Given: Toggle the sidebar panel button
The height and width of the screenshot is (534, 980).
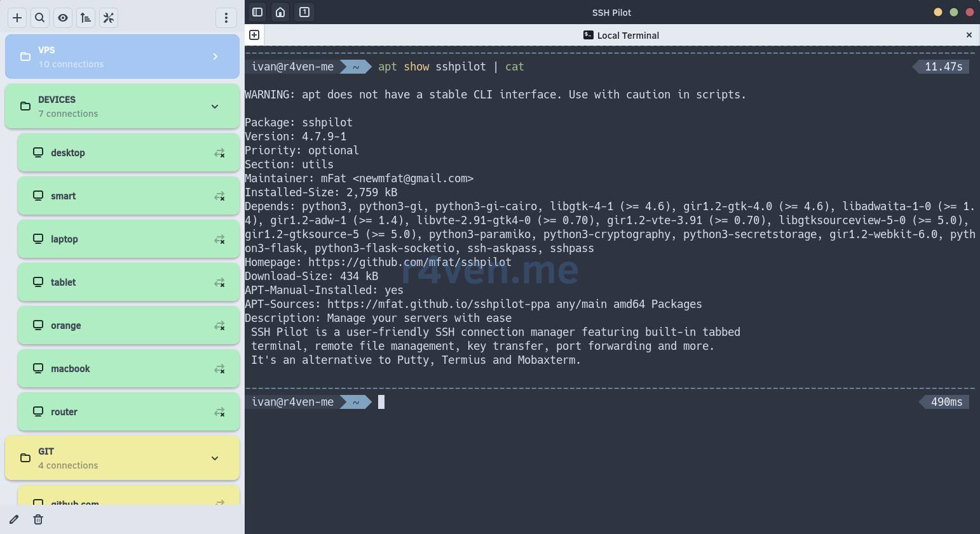Looking at the screenshot, I should click(x=257, y=12).
